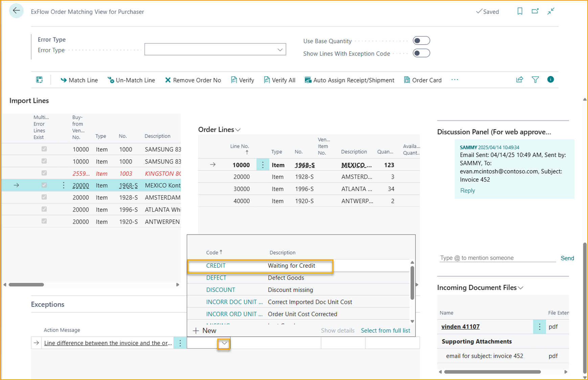Click the mention someone text field
The width and height of the screenshot is (588, 380).
497,258
